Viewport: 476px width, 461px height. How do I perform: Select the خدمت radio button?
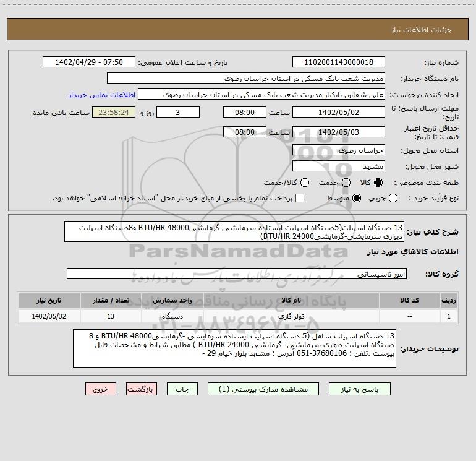[x=346, y=183]
